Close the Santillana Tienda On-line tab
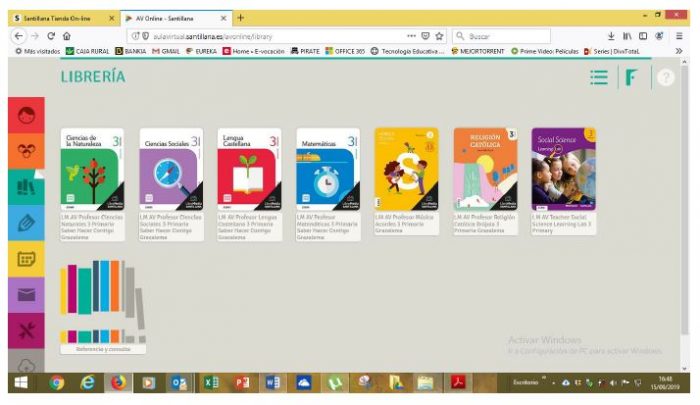Screen dimensions: 700x405 (x=112, y=18)
